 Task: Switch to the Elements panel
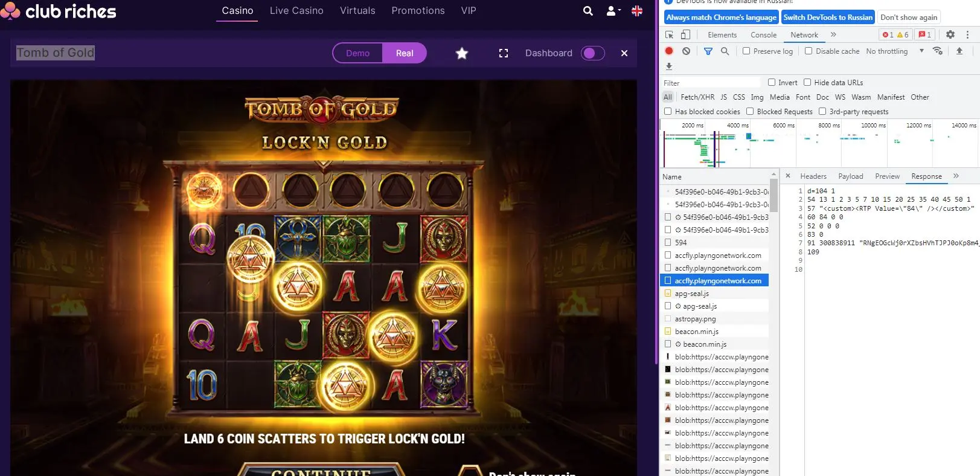(x=722, y=35)
